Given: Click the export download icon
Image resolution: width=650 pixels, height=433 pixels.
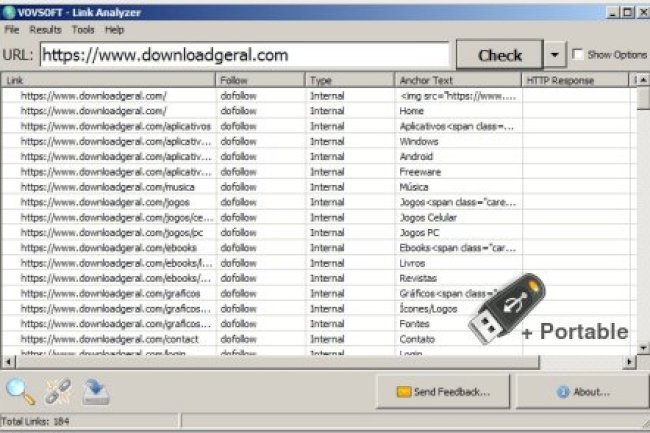Looking at the screenshot, I should click(96, 391).
